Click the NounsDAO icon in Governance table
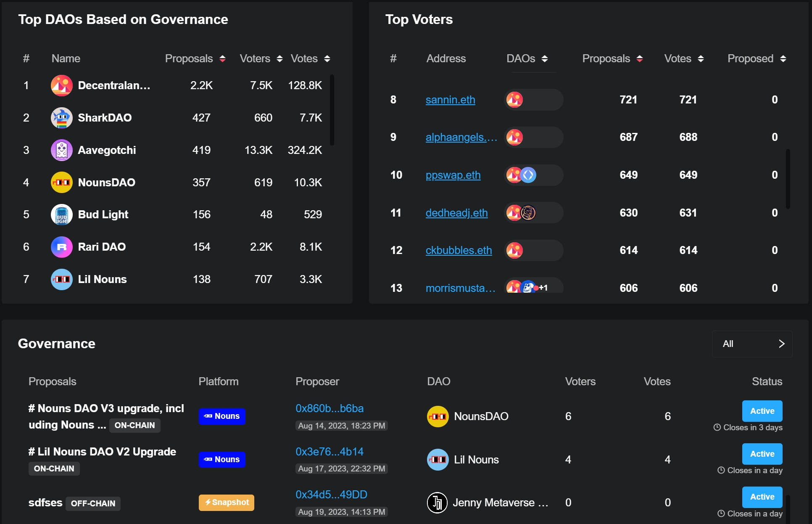The height and width of the screenshot is (524, 812). click(438, 416)
